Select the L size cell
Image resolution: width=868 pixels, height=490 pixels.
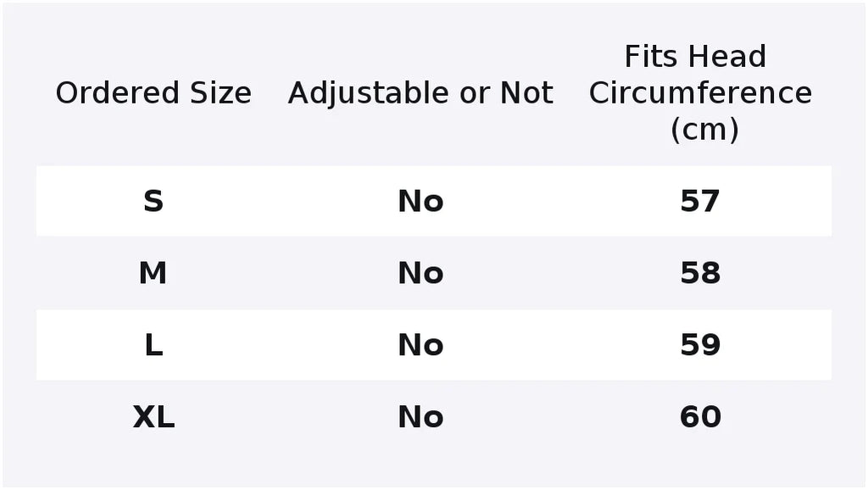(153, 345)
